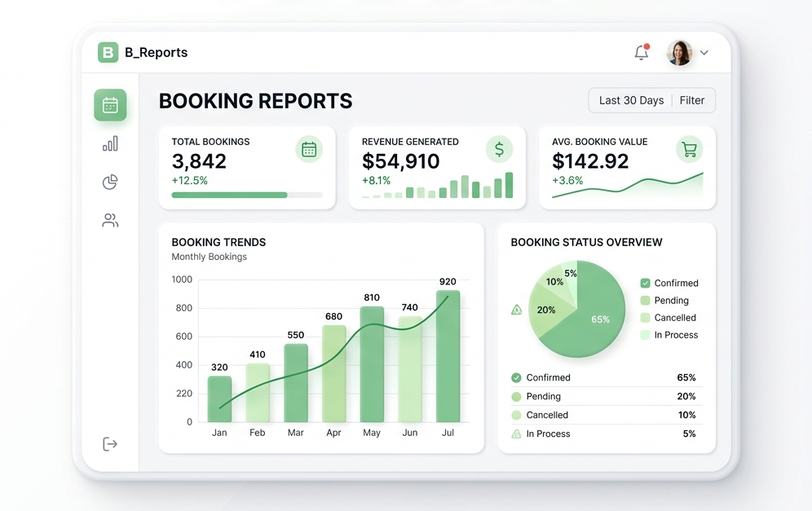Screen dimensions: 812x511
Task: Open the notification bell icon
Action: point(641,51)
